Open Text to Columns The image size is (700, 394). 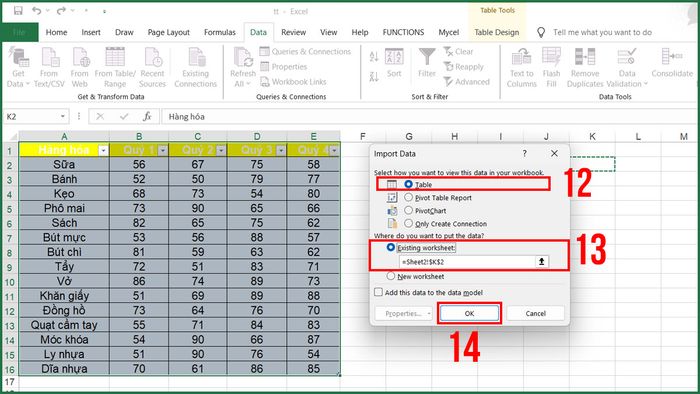click(x=521, y=68)
